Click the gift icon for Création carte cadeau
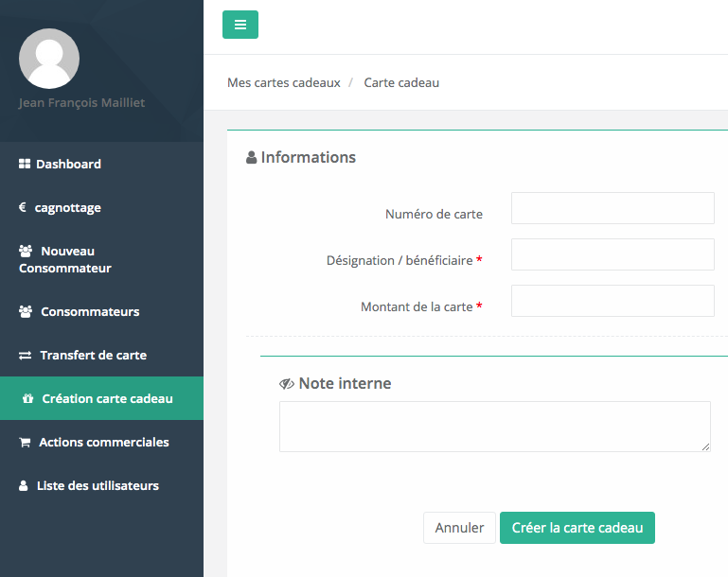 click(x=27, y=398)
